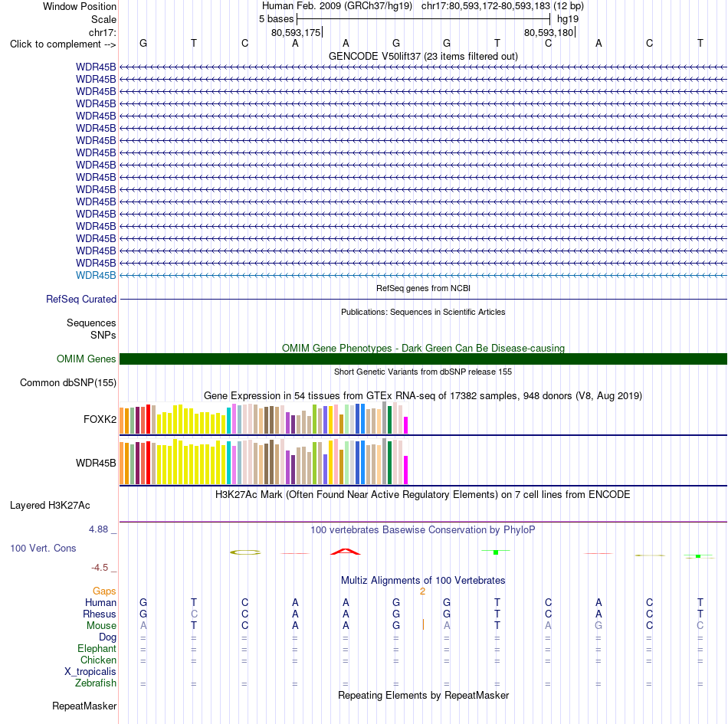Click the Elephant alignment row label
Image resolution: width=728 pixels, height=724 pixels.
point(97,649)
